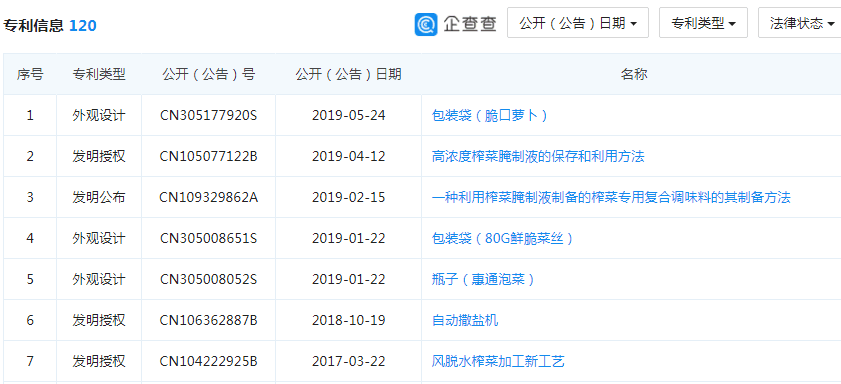Open patent link 包装袋（脆口萝卜）

click(x=489, y=115)
